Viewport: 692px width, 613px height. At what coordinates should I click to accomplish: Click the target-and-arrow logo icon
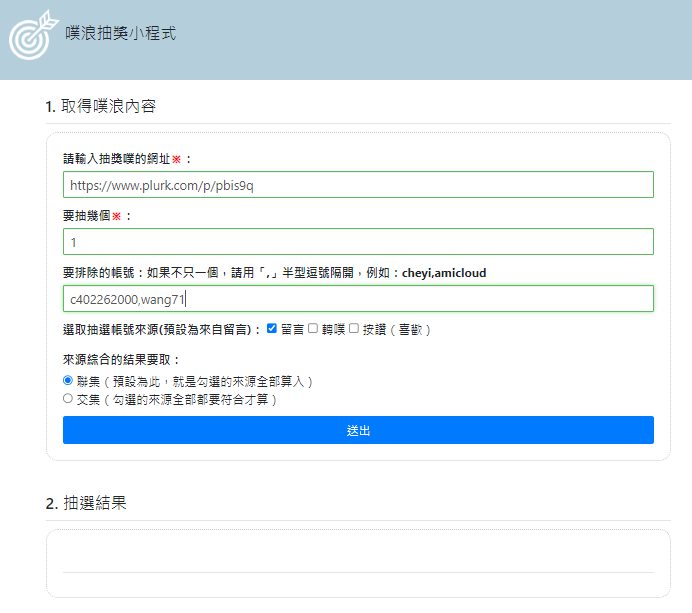(34, 34)
